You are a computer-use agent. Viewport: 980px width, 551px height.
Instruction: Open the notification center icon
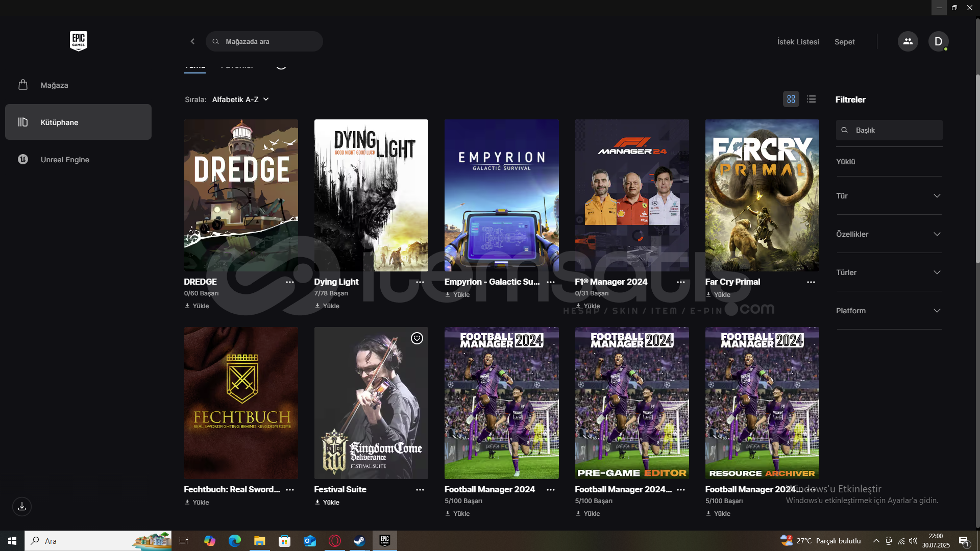click(x=964, y=541)
